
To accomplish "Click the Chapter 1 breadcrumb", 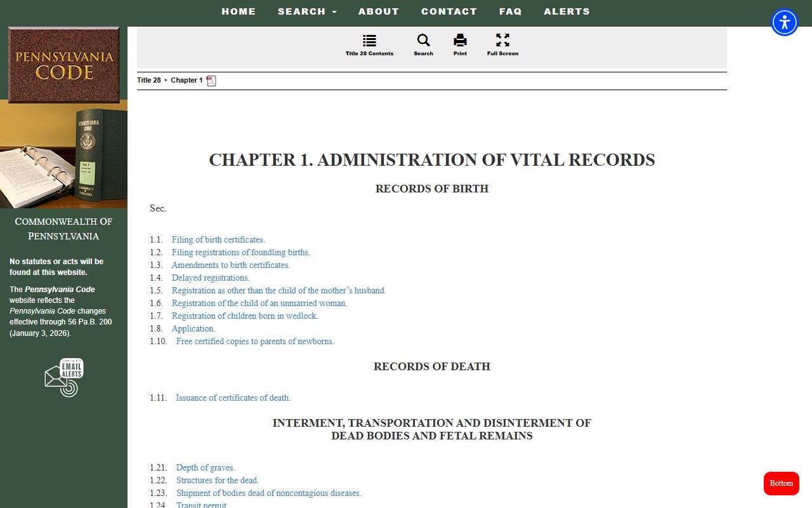I will point(187,80).
